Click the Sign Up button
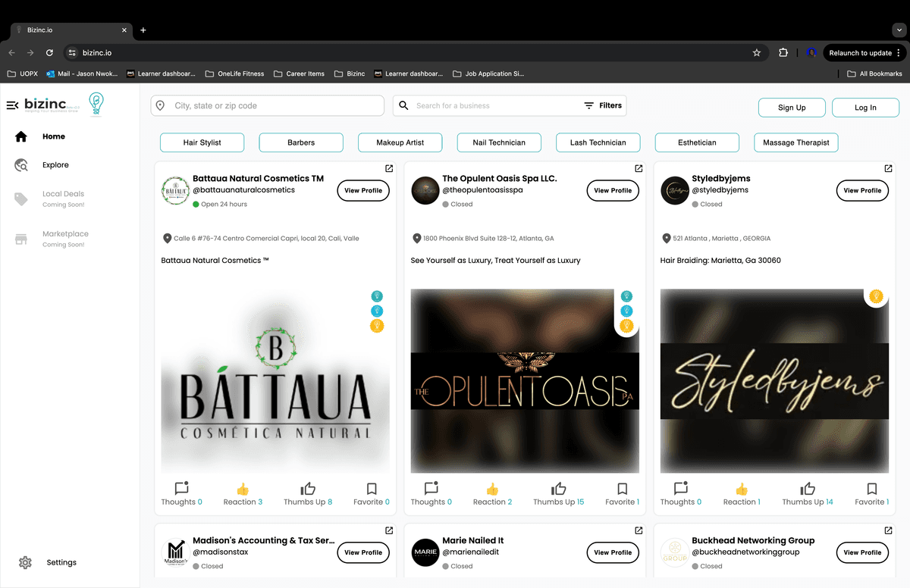 point(792,108)
